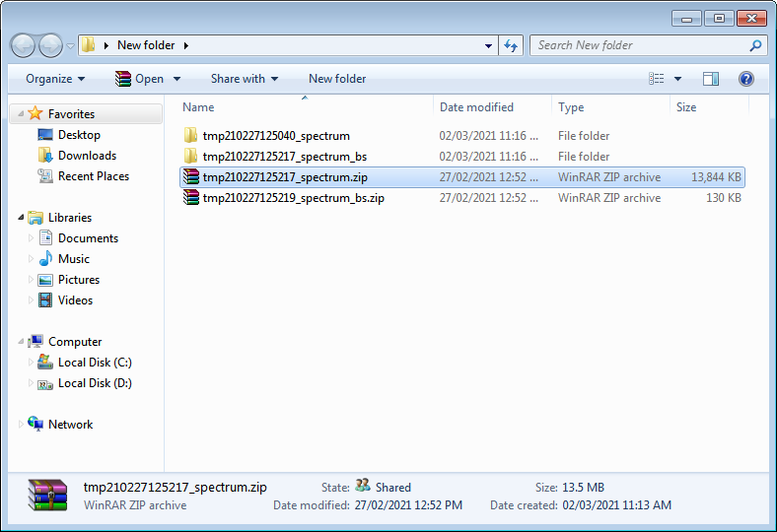This screenshot has width=777, height=532.
Task: Toggle the preview pane icon
Action: [711, 79]
